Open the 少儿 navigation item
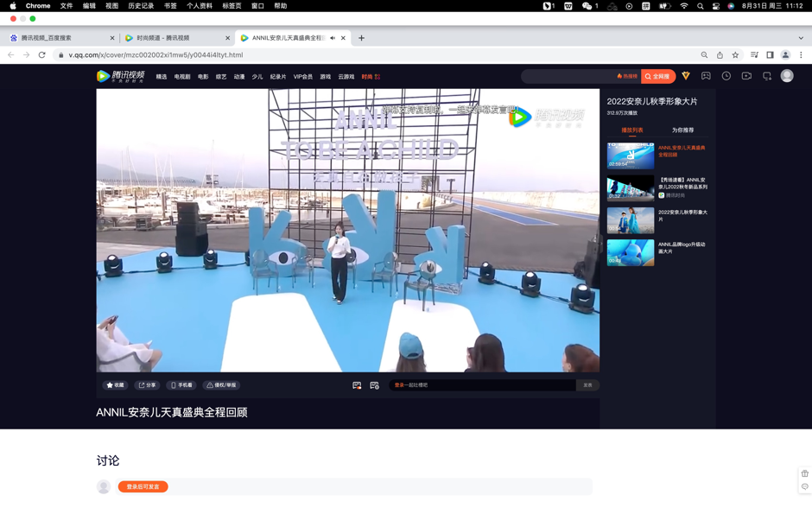 [x=257, y=77]
